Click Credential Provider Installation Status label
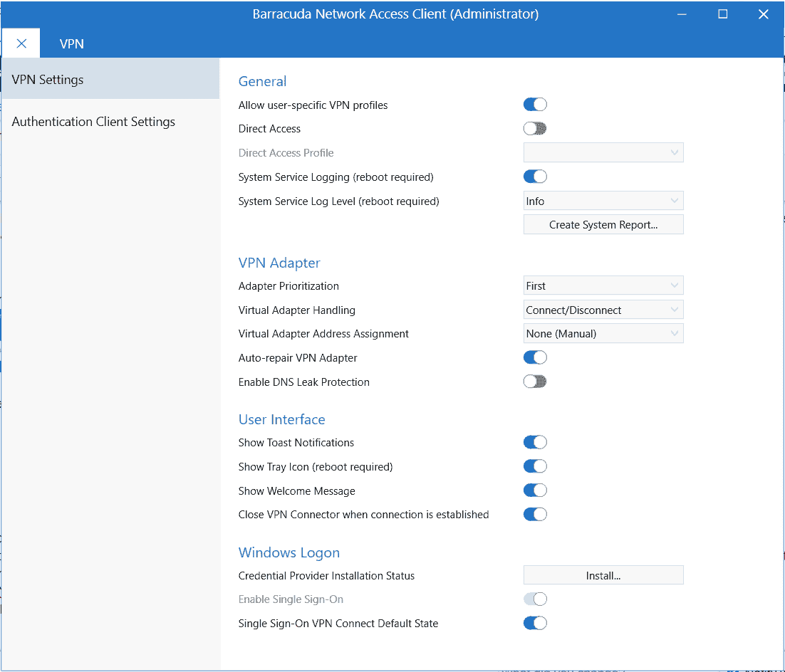 point(326,575)
